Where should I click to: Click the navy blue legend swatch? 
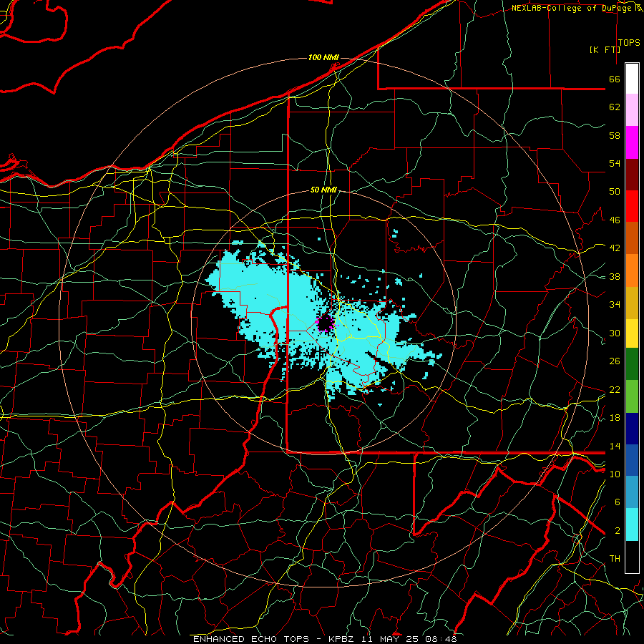point(632,429)
